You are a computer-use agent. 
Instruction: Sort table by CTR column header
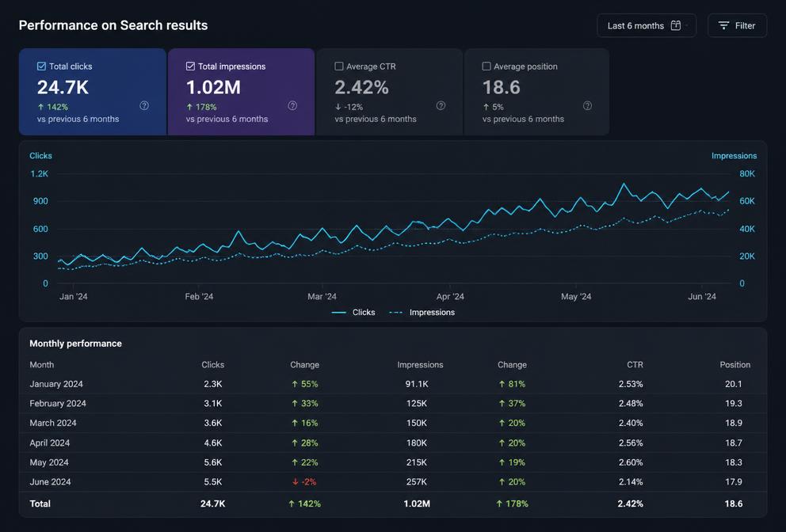tap(635, 365)
